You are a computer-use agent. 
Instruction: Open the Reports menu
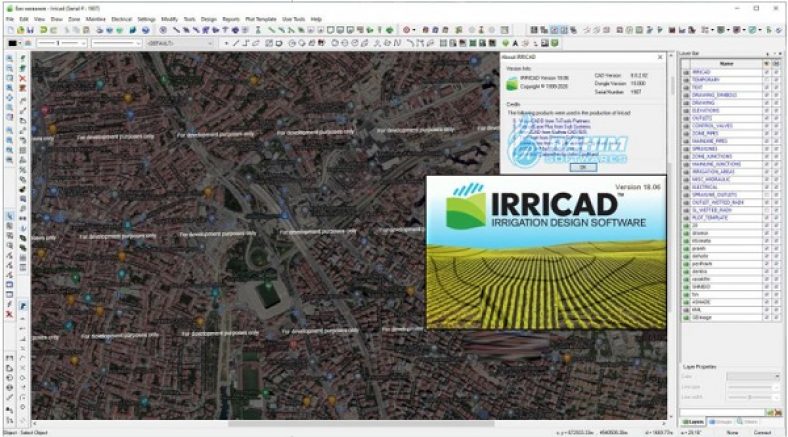coord(231,19)
